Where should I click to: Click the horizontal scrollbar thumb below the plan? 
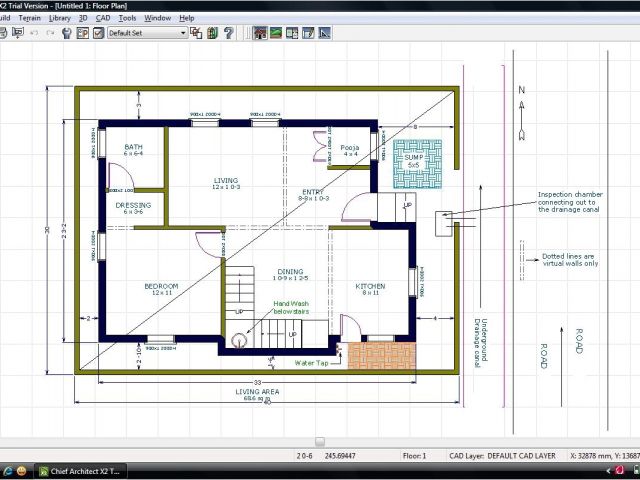tap(319, 441)
